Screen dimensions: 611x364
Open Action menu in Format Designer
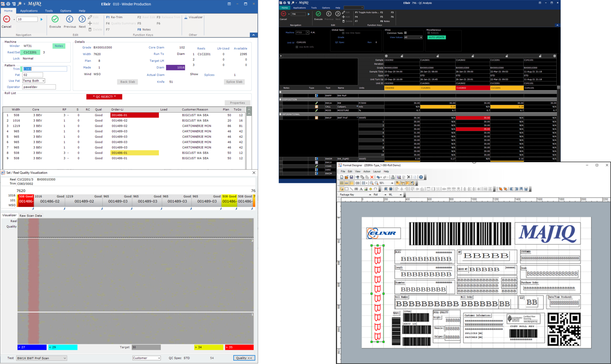(x=367, y=172)
